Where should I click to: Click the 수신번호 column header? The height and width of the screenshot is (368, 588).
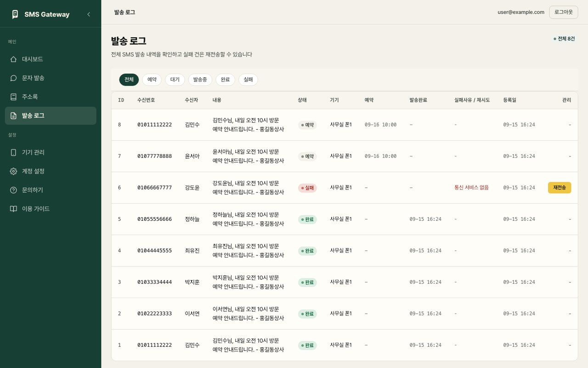click(146, 100)
